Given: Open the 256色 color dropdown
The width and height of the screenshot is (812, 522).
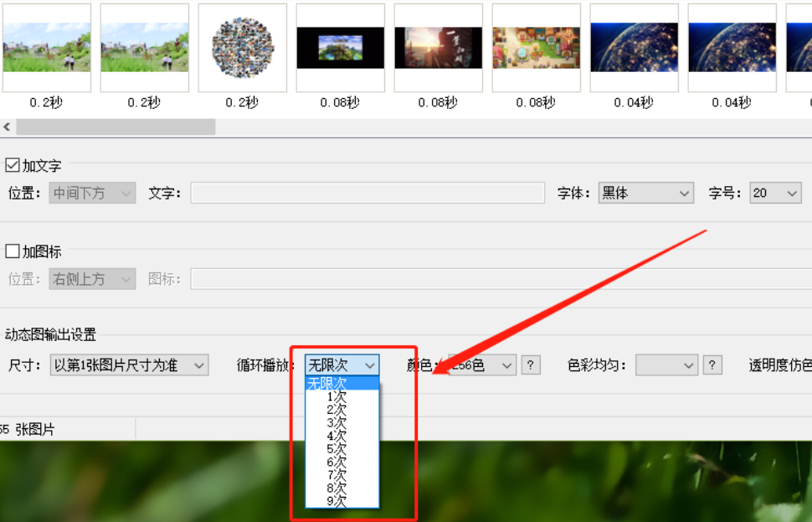Looking at the screenshot, I should click(x=482, y=365).
